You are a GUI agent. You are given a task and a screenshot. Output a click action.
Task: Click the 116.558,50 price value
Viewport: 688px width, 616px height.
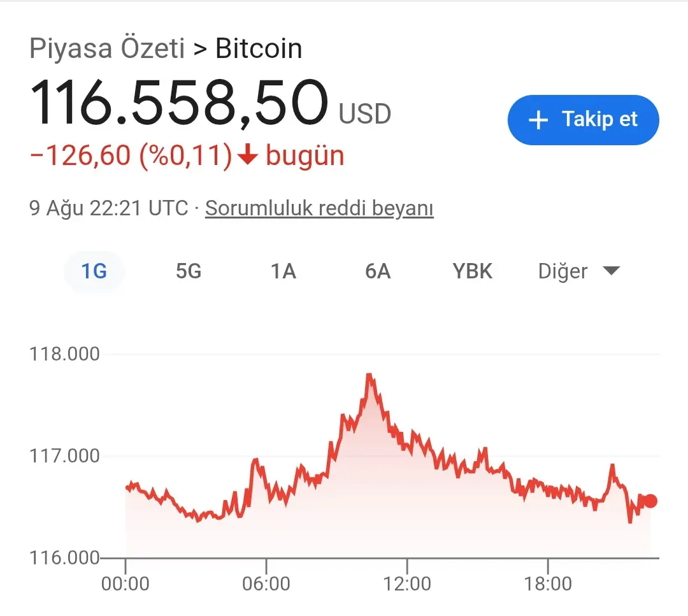click(179, 103)
